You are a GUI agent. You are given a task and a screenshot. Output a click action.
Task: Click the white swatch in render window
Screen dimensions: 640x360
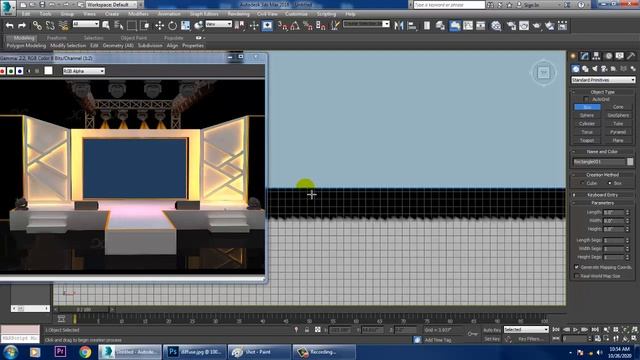pos(49,71)
